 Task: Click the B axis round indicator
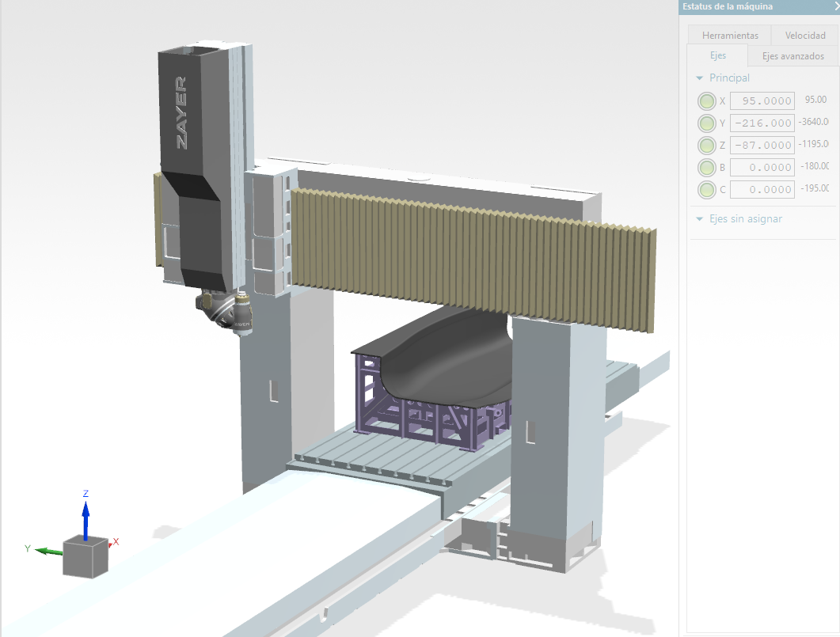click(x=707, y=168)
